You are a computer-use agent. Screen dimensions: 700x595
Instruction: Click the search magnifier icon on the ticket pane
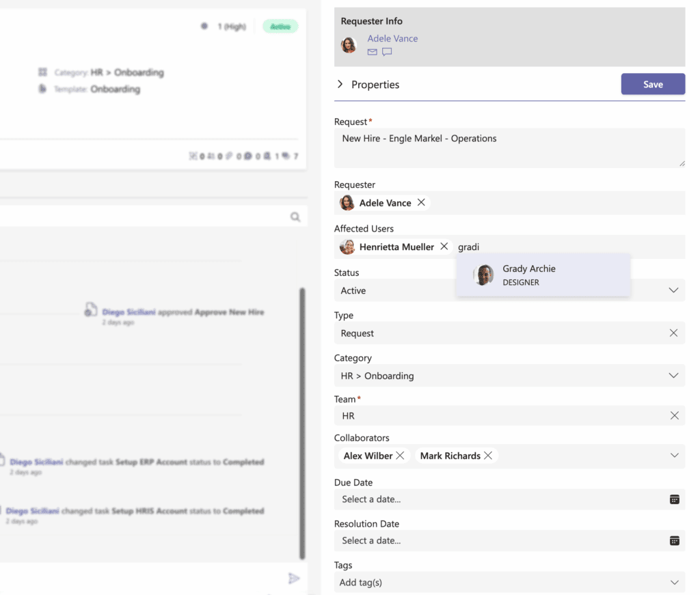point(295,217)
